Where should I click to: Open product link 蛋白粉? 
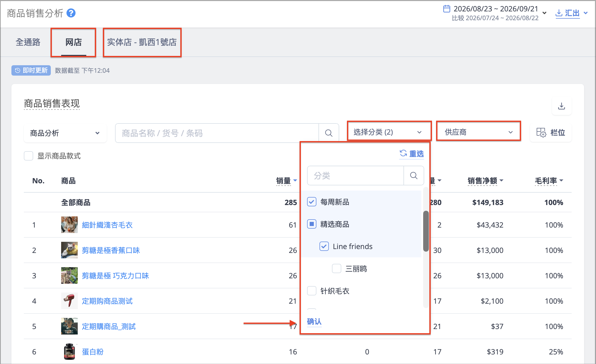point(93,352)
